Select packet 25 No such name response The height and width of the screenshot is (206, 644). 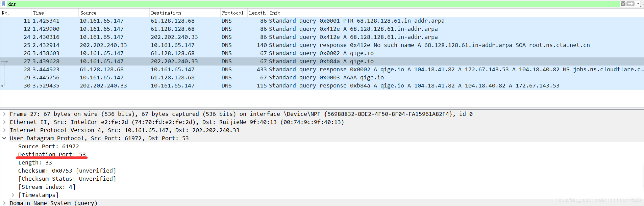click(322, 45)
